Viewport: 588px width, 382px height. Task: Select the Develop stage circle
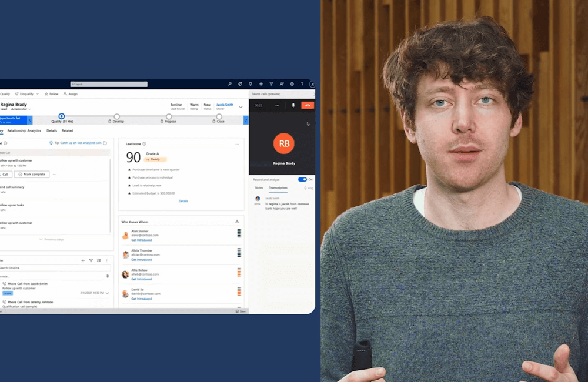pyautogui.click(x=116, y=116)
